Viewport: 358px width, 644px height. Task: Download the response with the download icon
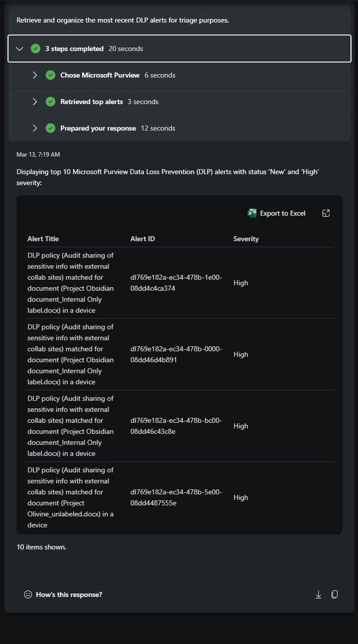coord(318,595)
